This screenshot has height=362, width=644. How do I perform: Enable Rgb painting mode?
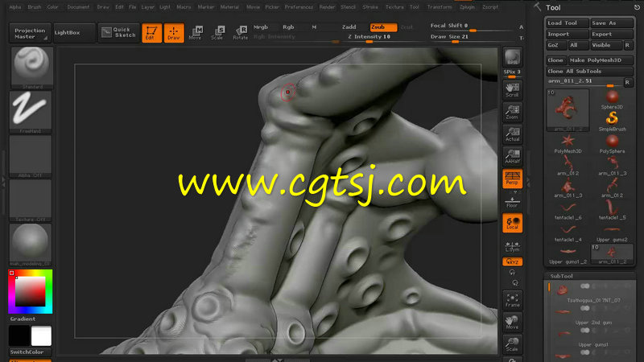[288, 27]
